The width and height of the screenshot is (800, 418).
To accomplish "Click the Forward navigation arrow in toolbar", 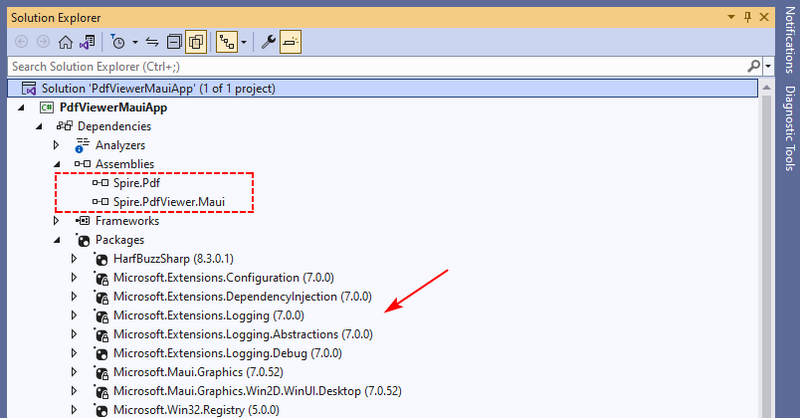I will tap(43, 42).
